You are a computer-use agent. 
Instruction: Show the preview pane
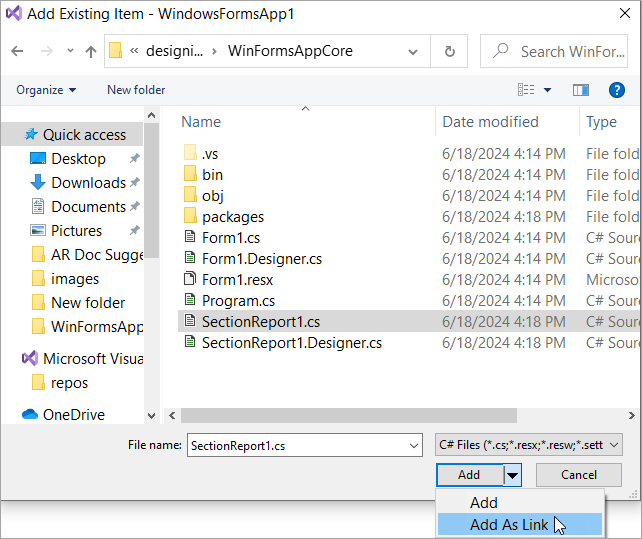(x=581, y=90)
